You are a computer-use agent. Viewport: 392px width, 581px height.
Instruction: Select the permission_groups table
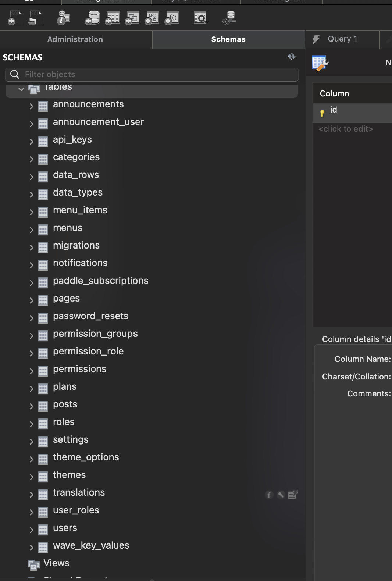95,334
